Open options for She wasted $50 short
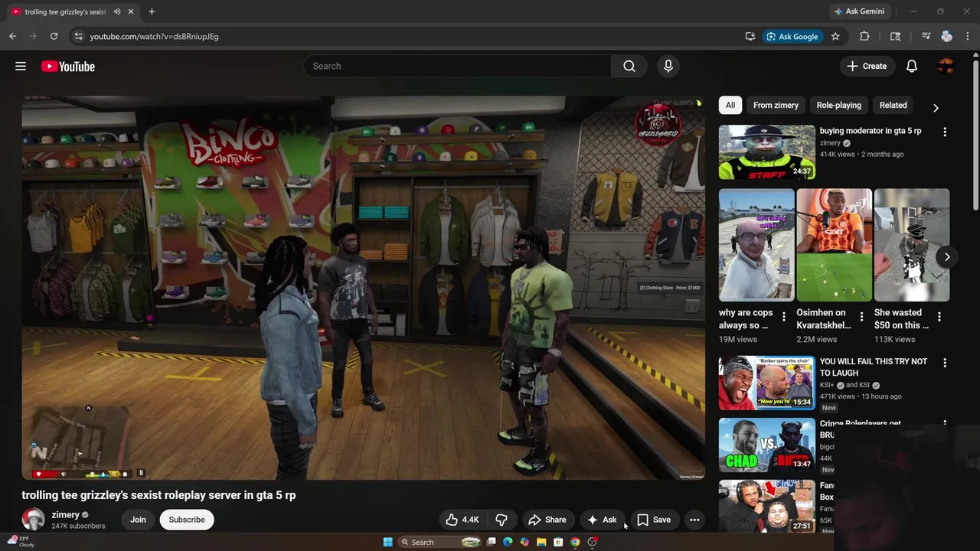Screen dimensions: 980x551 (939, 317)
